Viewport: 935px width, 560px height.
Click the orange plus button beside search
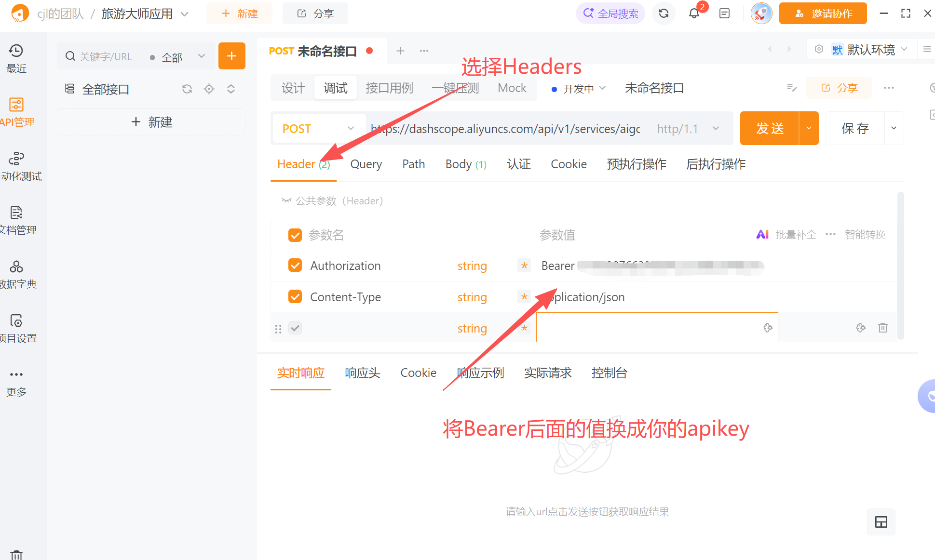(x=231, y=56)
